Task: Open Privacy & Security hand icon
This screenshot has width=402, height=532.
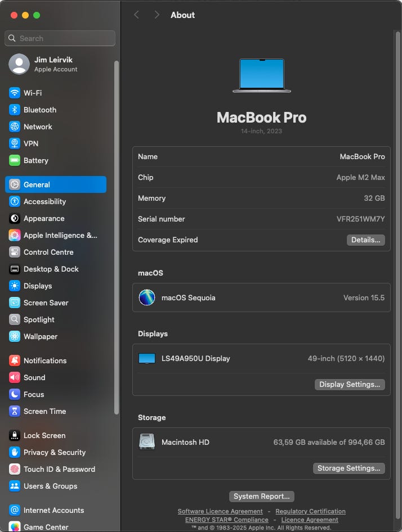Action: (14, 452)
